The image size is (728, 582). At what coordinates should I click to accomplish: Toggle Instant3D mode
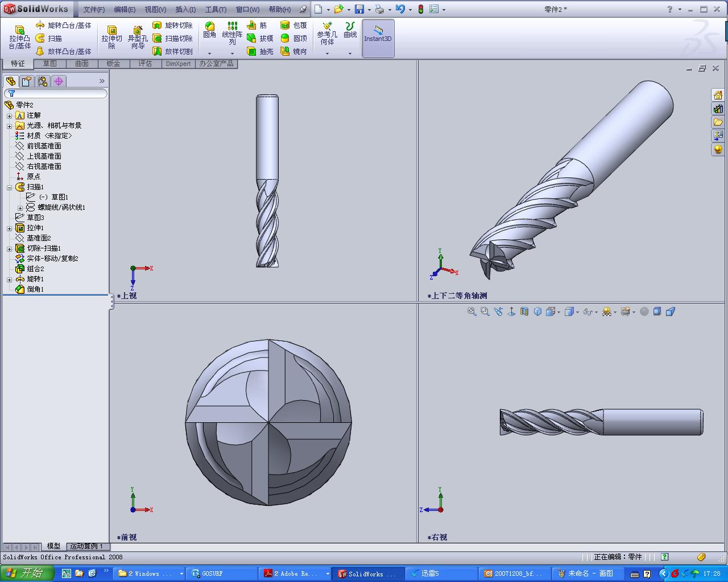[x=378, y=39]
